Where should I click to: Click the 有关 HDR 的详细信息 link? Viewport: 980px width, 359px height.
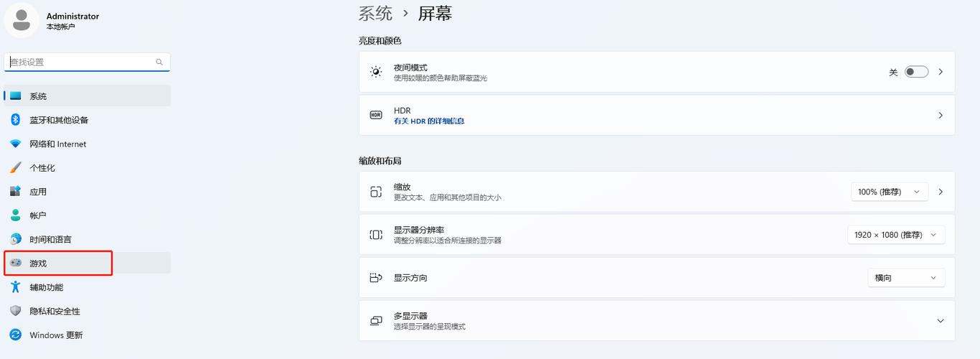429,121
